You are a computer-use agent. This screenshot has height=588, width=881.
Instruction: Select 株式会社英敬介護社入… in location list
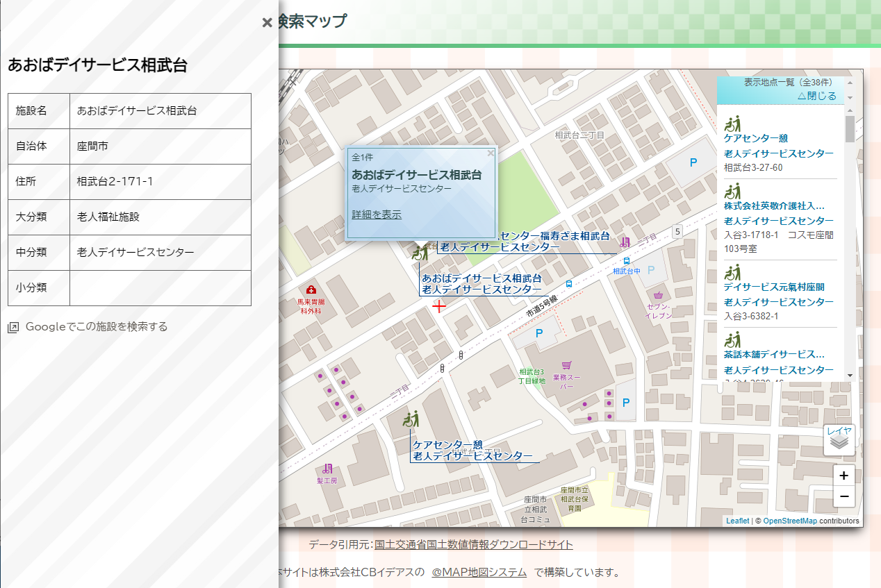(774, 205)
